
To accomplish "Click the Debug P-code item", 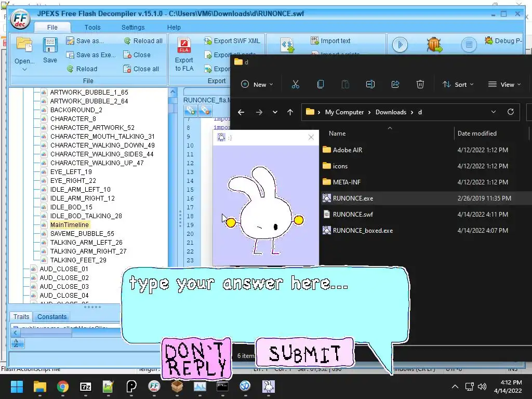I will [x=503, y=41].
